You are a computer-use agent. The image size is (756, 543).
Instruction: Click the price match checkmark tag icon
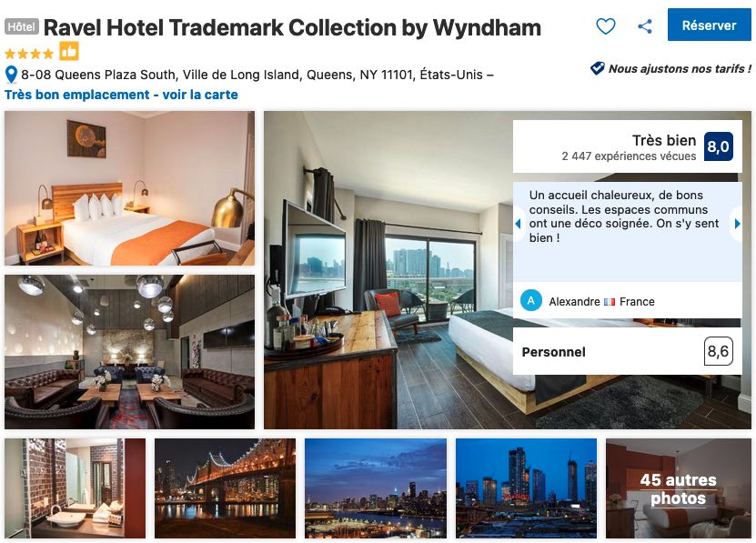point(597,68)
